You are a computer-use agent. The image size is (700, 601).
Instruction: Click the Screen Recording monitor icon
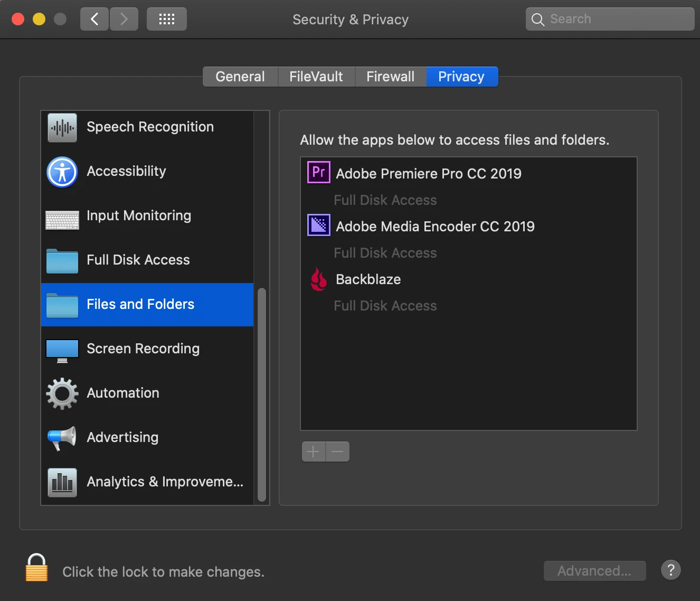[62, 351]
